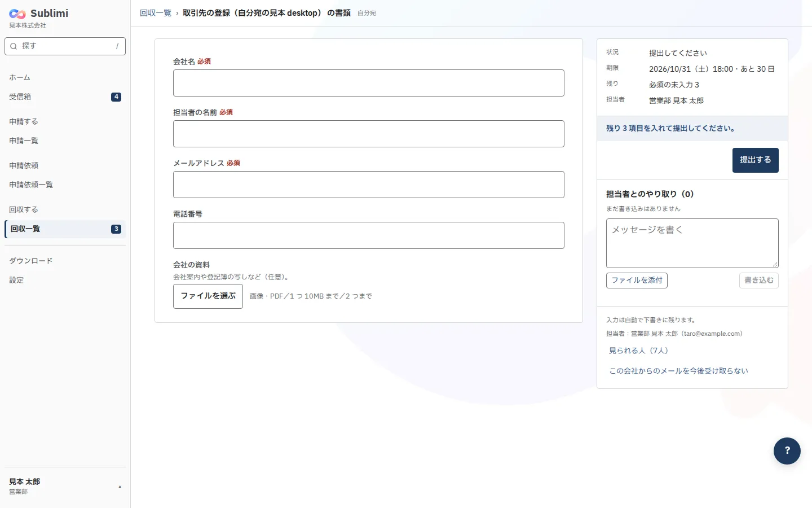The width and height of the screenshot is (812, 508).
Task: Focus the メールアドレス field
Action: (369, 185)
